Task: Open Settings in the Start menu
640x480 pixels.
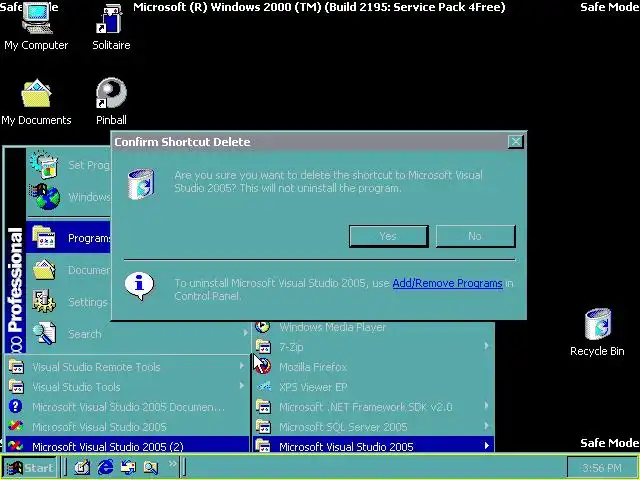Action: [x=69, y=302]
